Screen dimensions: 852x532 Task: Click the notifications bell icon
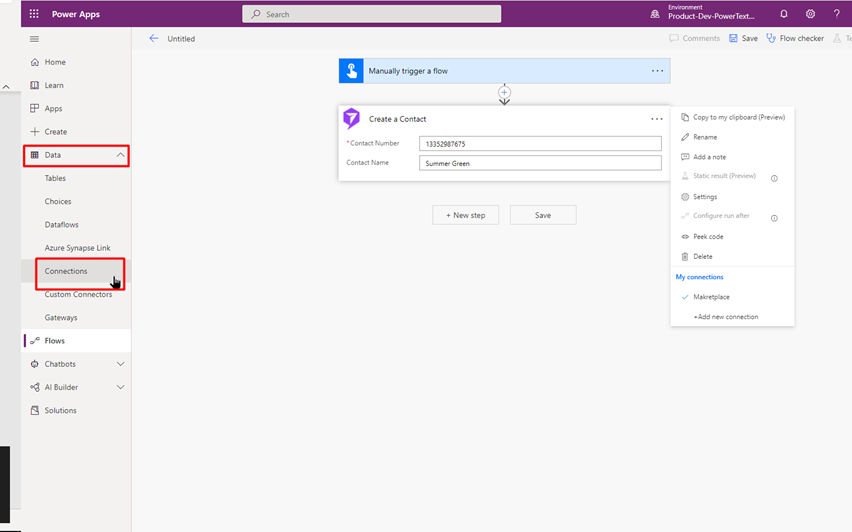pos(784,14)
